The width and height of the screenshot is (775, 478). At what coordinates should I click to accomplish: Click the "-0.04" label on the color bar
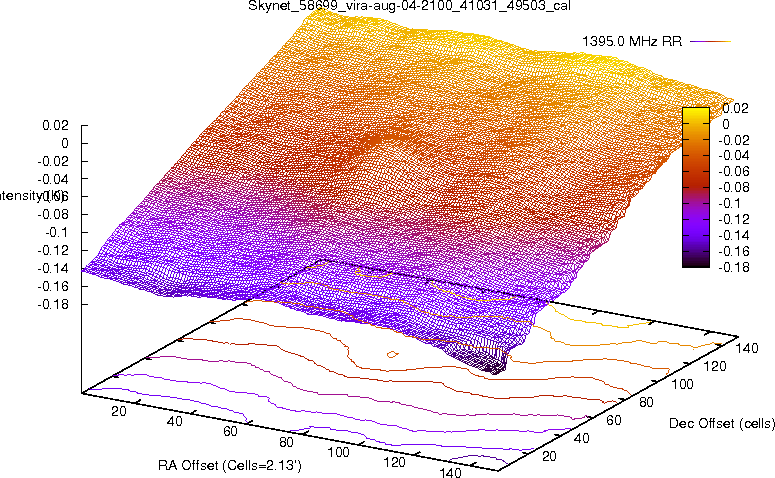[x=733, y=156]
